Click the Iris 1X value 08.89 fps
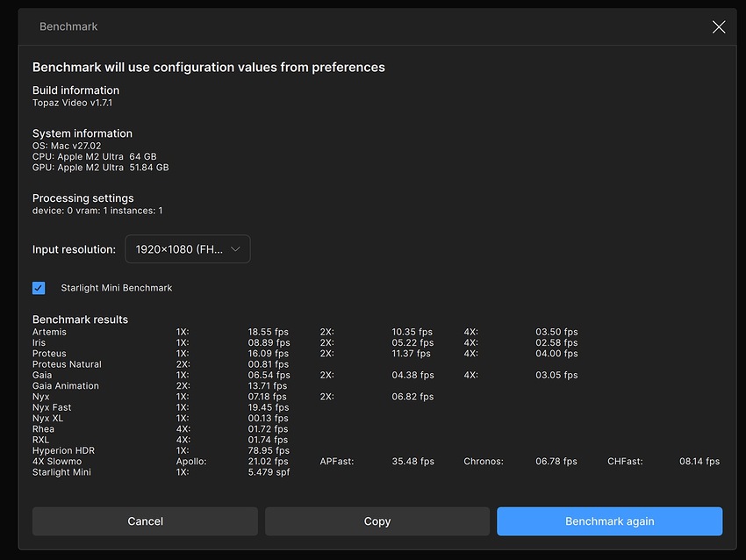Viewport: 746px width, 560px height. [269, 342]
